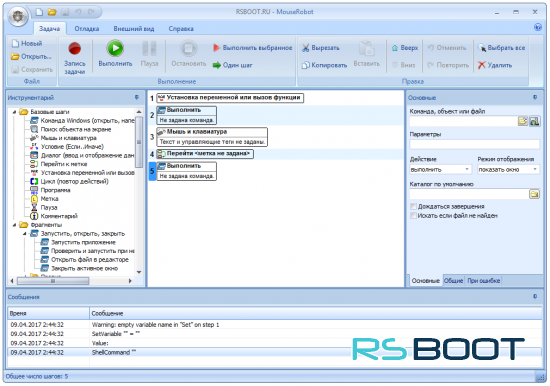Image resolution: width=550 pixels, height=386 pixels.
Task: Click the Команда, объект или файл field
Action: (463, 121)
